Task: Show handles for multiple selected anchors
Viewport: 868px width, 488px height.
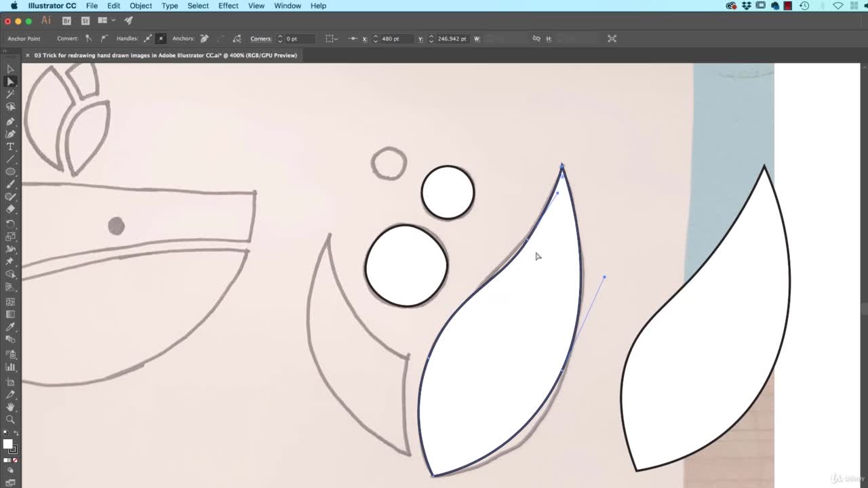Action: click(x=147, y=39)
